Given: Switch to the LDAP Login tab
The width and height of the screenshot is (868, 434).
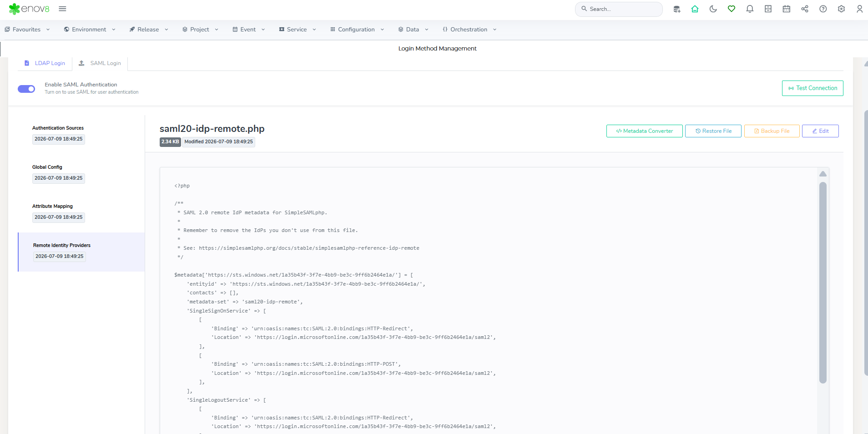Looking at the screenshot, I should click(45, 63).
